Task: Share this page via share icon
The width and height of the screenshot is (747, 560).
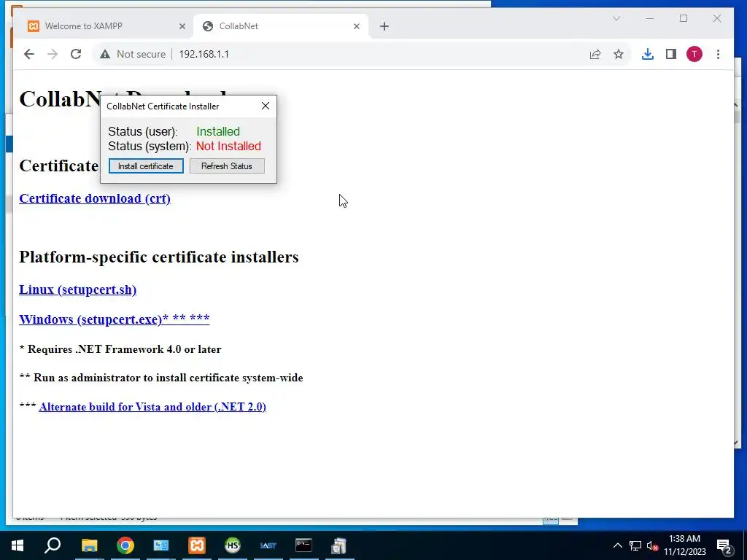Action: click(x=595, y=54)
